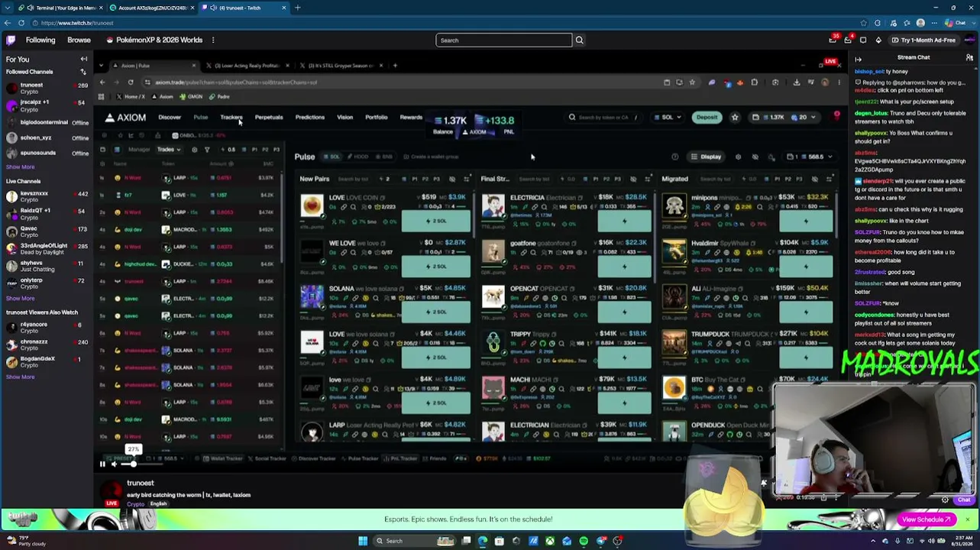
Task: Collapse the For You sidebar
Action: tap(84, 59)
